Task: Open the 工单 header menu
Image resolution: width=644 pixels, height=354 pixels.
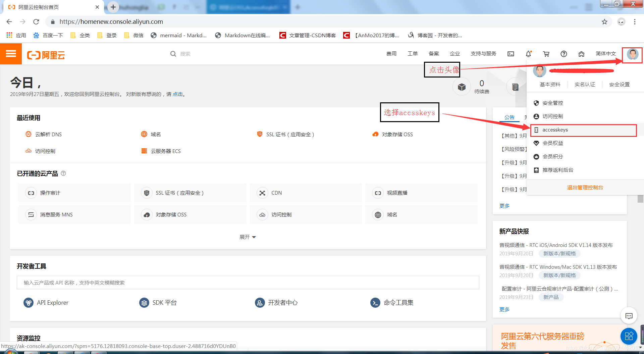Action: point(413,54)
